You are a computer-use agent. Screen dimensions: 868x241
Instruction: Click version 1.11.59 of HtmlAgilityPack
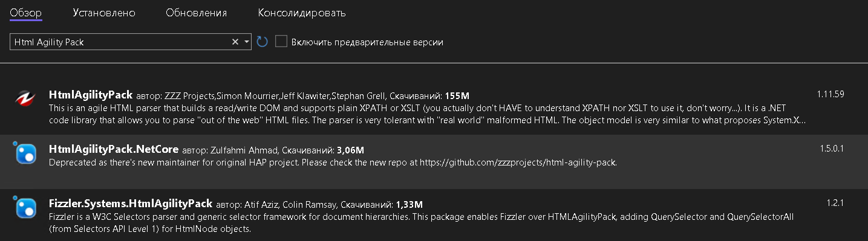(x=830, y=94)
